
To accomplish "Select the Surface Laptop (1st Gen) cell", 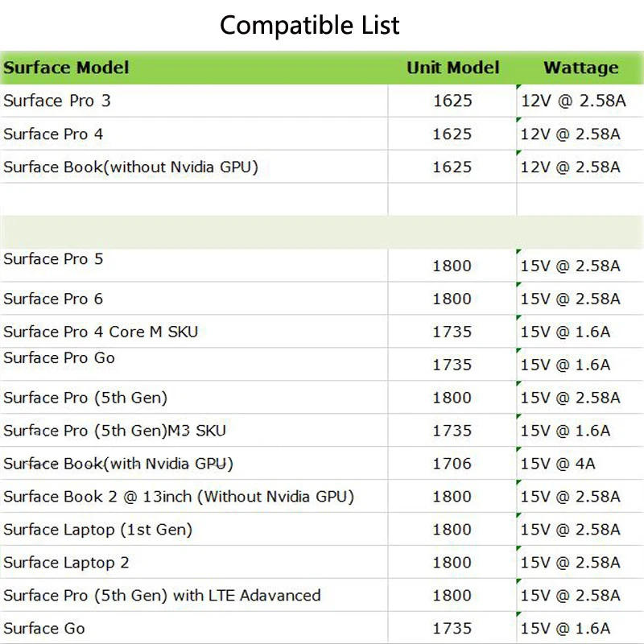I will tap(97, 530).
